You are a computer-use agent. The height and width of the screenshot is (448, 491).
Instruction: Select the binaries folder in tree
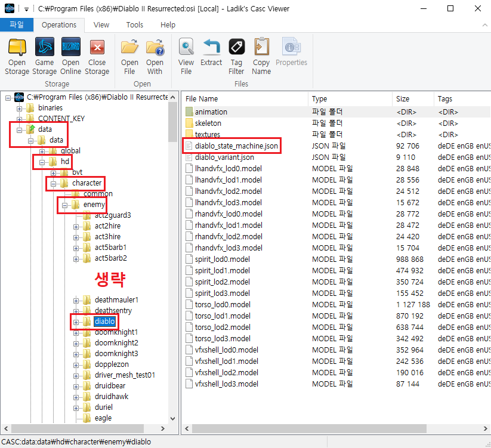click(50, 108)
